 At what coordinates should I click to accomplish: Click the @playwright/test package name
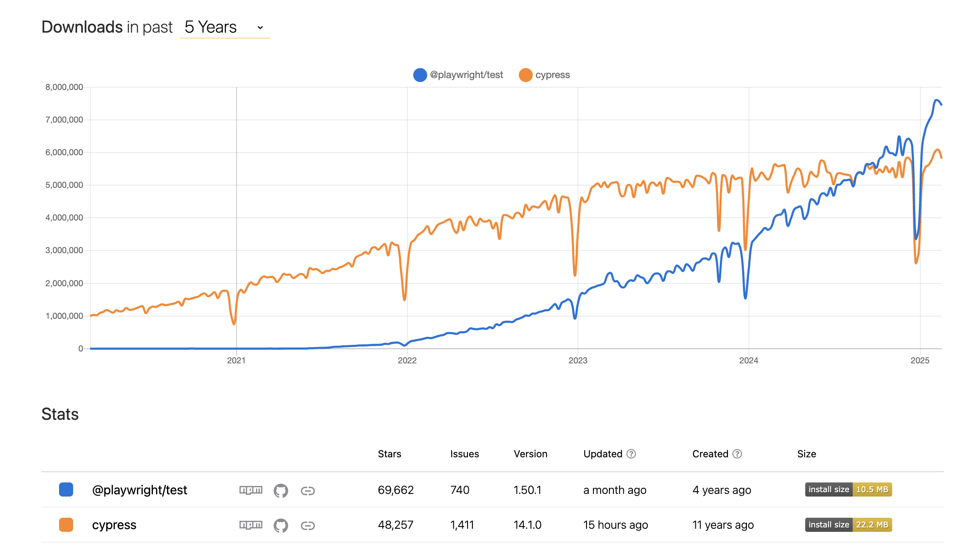(139, 490)
